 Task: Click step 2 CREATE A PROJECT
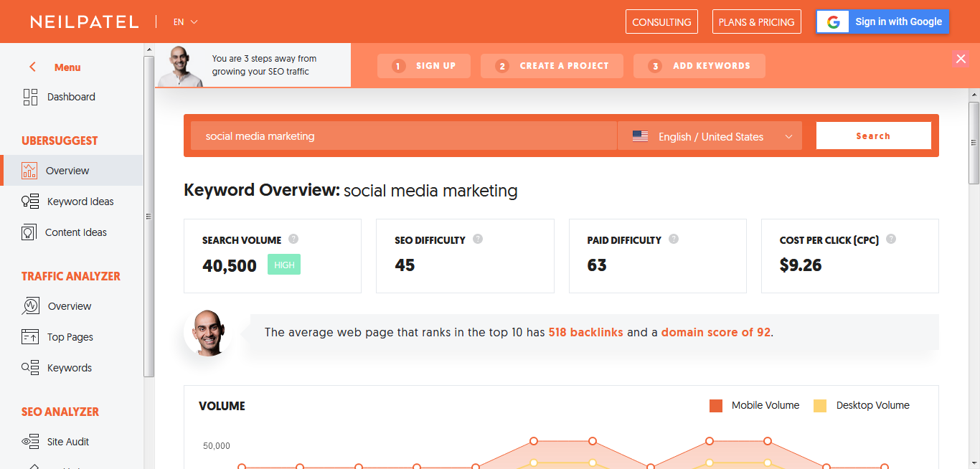pos(552,66)
